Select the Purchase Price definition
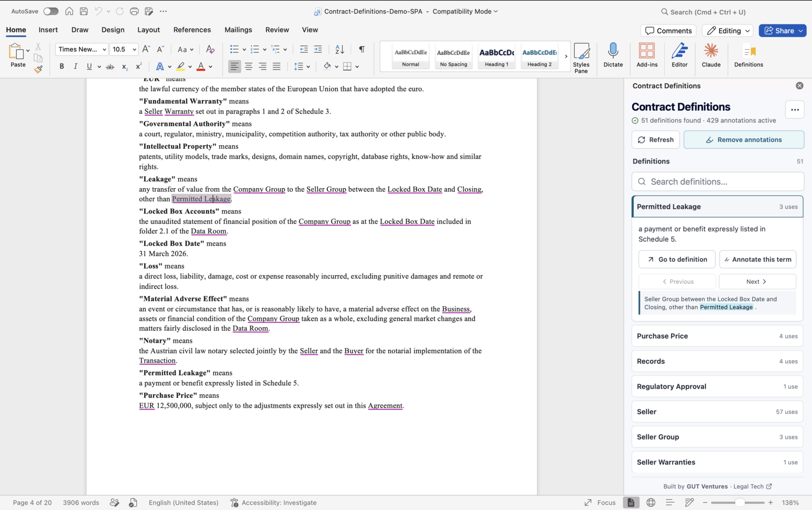This screenshot has height=510, width=812. [717, 336]
